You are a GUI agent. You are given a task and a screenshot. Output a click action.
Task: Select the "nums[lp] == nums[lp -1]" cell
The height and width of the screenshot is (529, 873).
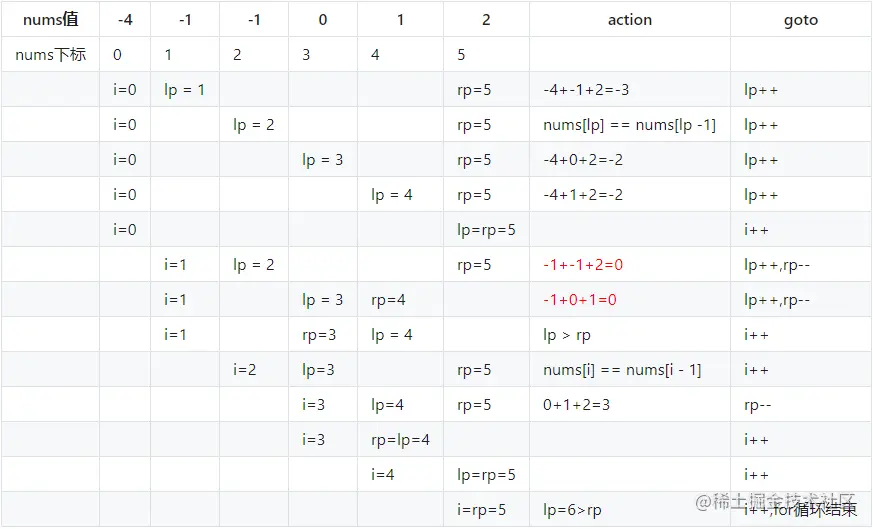[x=629, y=125]
